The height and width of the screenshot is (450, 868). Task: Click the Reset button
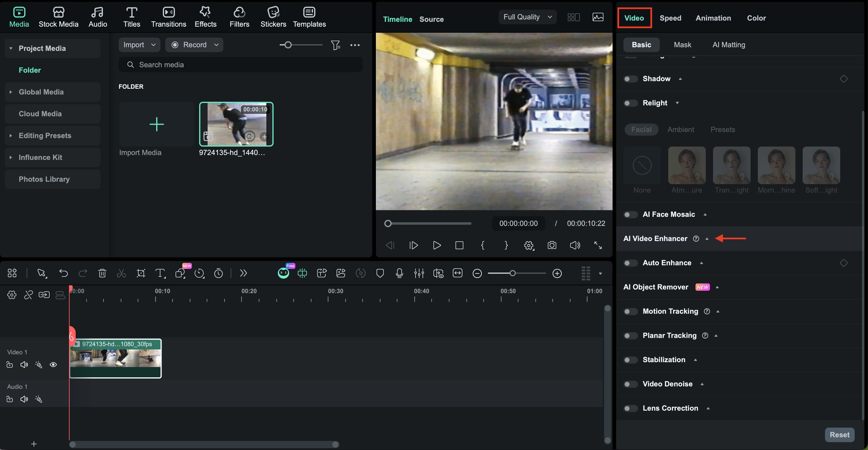tap(839, 435)
